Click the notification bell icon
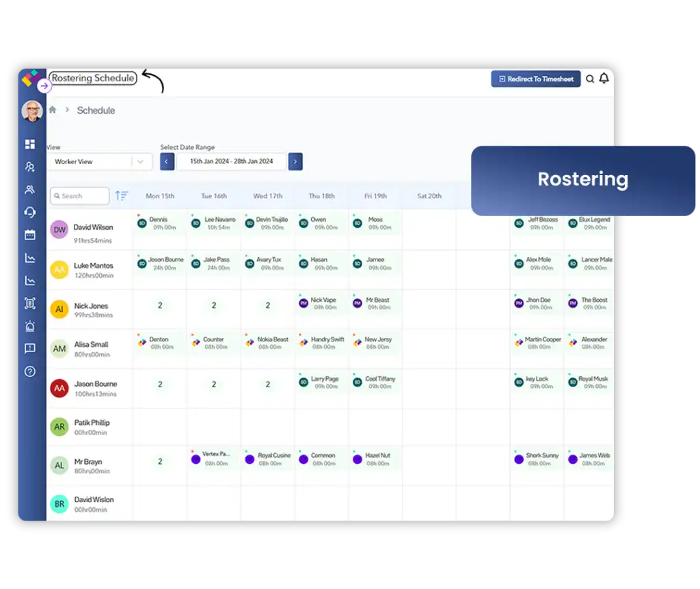 [604, 79]
